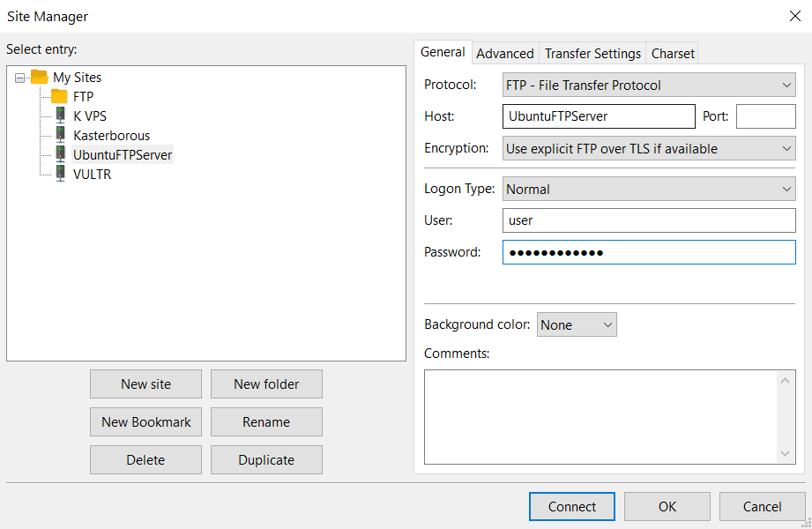Click the Rename button
This screenshot has width=812, height=529.
pyautogui.click(x=266, y=421)
